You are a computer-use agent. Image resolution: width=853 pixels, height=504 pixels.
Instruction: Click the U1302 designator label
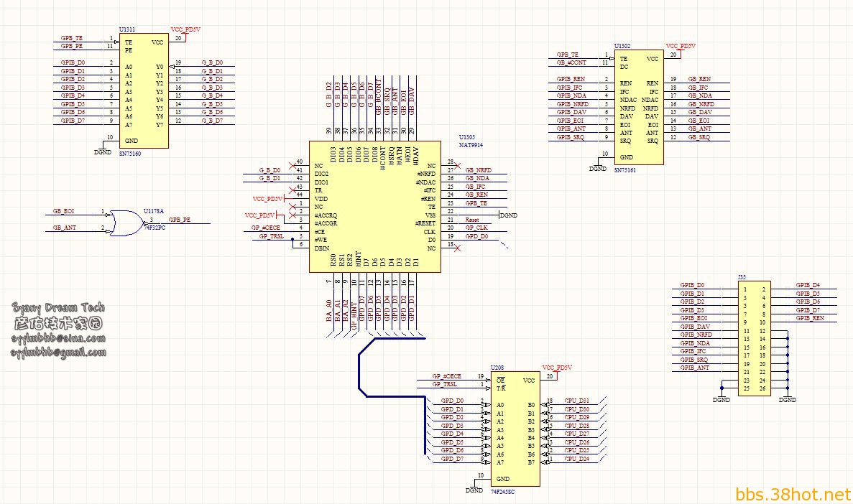coord(622,46)
